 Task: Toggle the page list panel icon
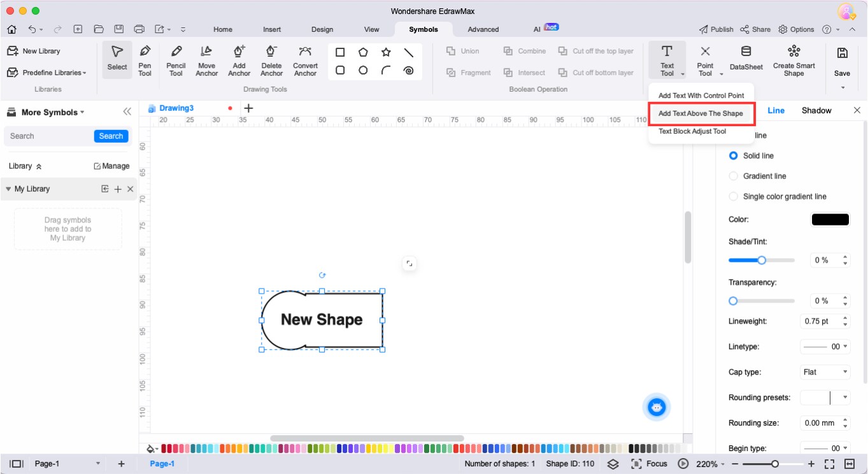[17, 464]
